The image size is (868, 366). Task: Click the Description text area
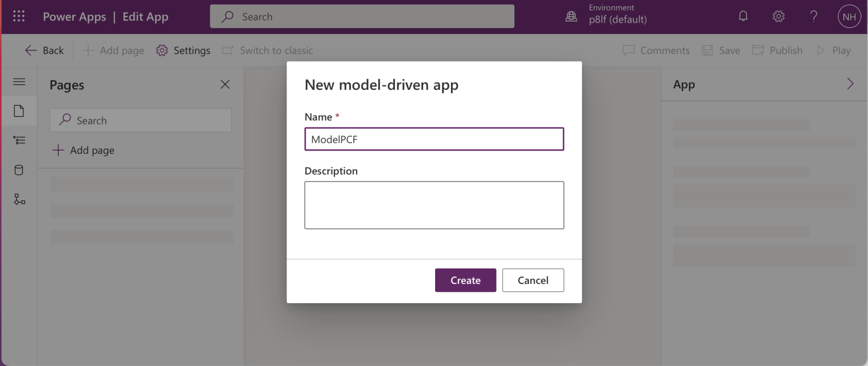click(x=434, y=205)
